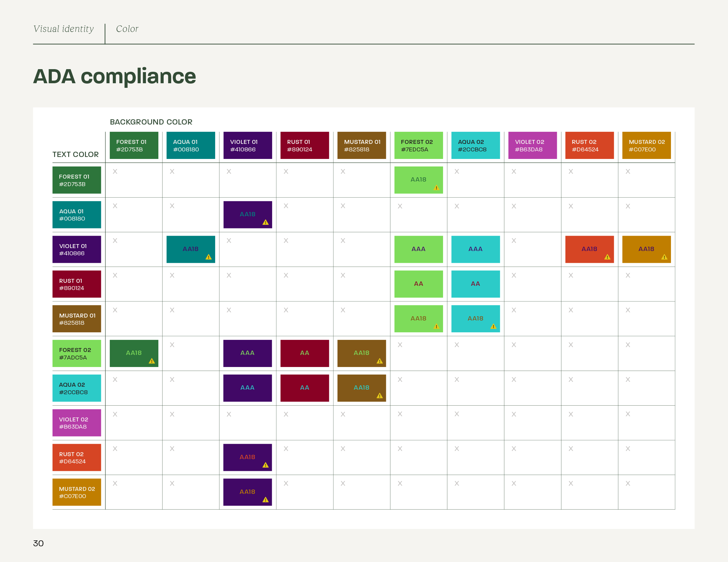
Task: Select the Rust 02 text color row swatch
Action: (77, 457)
